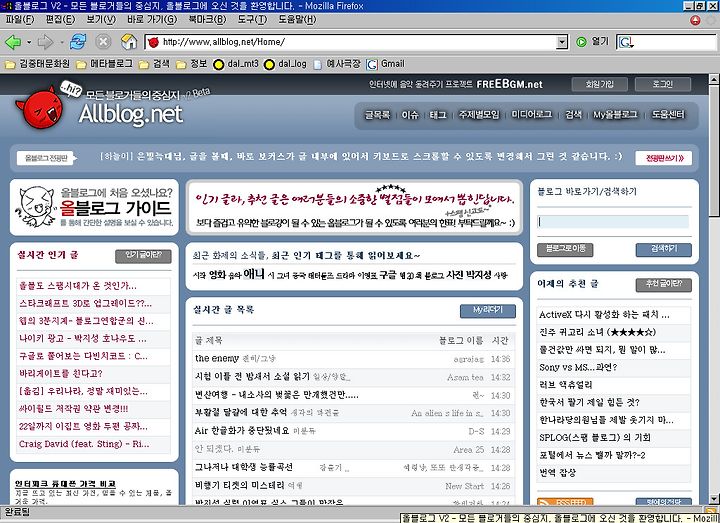Image resolution: width=720 pixels, height=523 pixels.
Task: Focus the blog search input field
Action: coord(613,222)
